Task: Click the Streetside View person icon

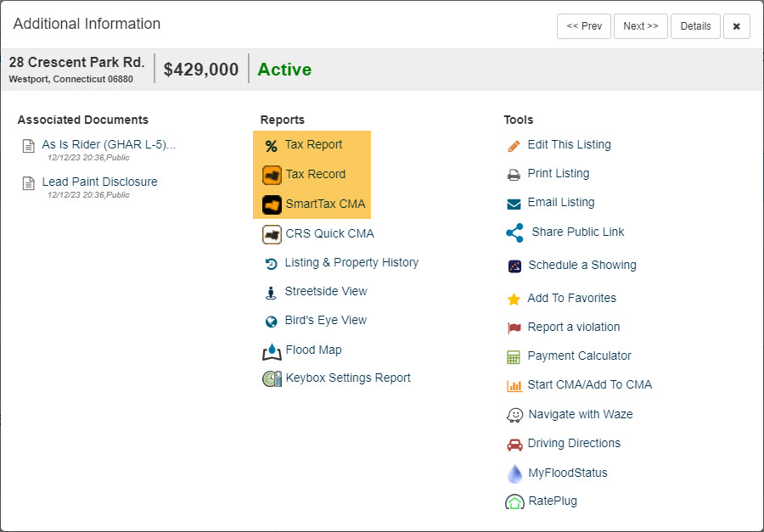Action: (271, 293)
